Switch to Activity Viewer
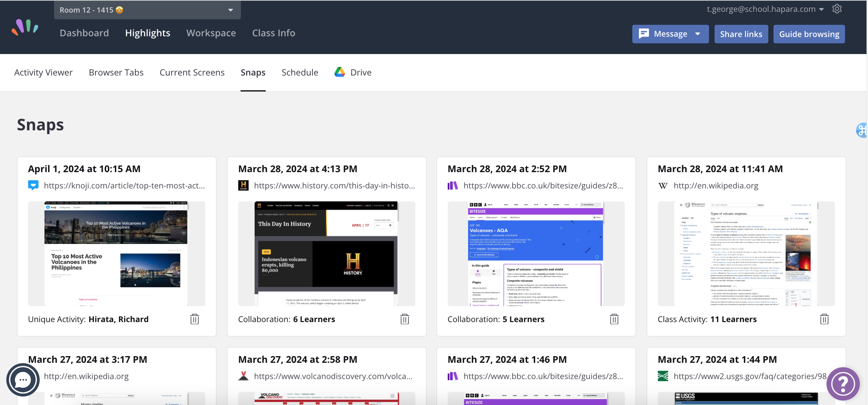The image size is (868, 405). point(43,73)
